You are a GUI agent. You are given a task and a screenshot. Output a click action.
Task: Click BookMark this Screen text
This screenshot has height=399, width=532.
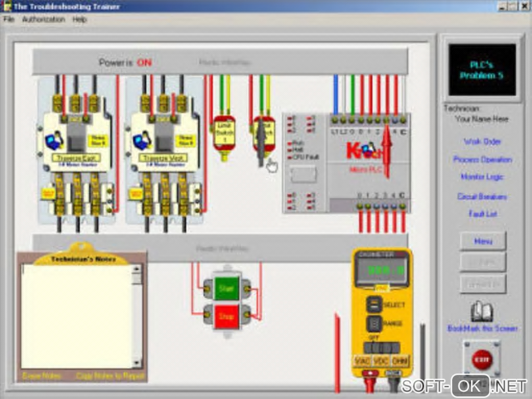482,329
